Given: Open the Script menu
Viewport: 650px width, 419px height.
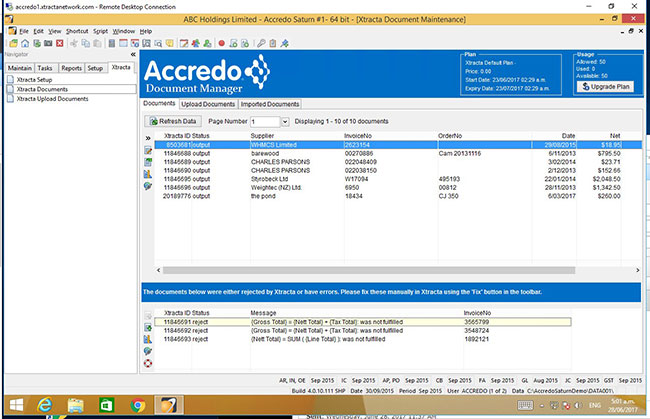Looking at the screenshot, I should pos(100,31).
